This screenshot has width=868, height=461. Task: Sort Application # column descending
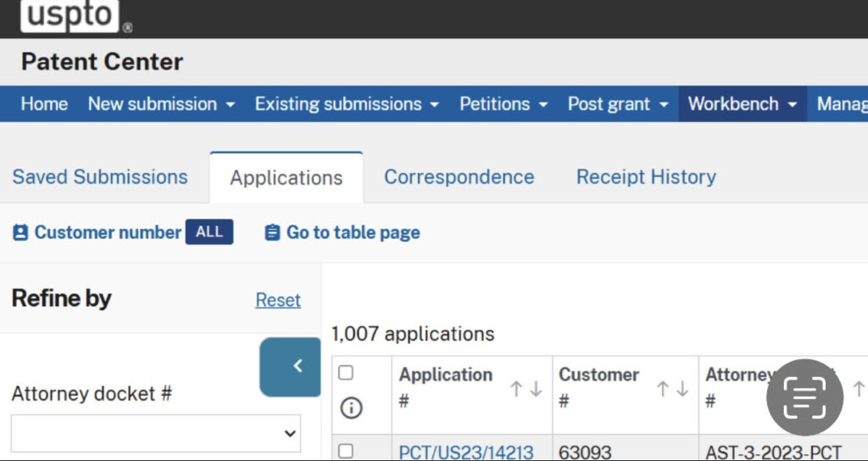[x=535, y=389]
